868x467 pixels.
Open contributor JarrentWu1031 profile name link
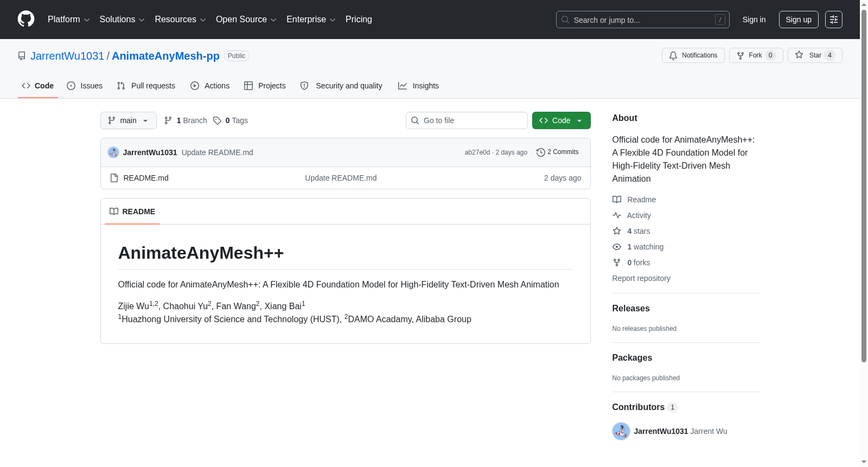[x=661, y=431]
